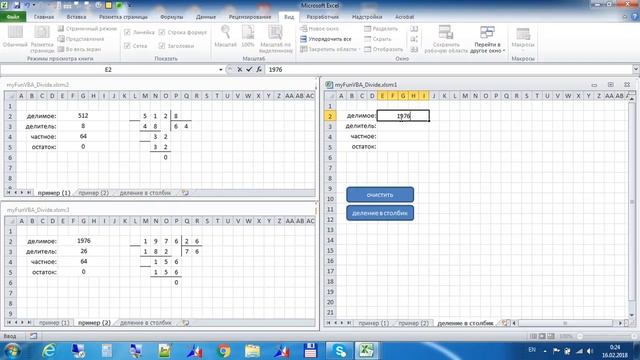The height and width of the screenshot is (360, 640).
Task: Click Масштаб по выделенному zoom to selection
Action: pos(276,38)
